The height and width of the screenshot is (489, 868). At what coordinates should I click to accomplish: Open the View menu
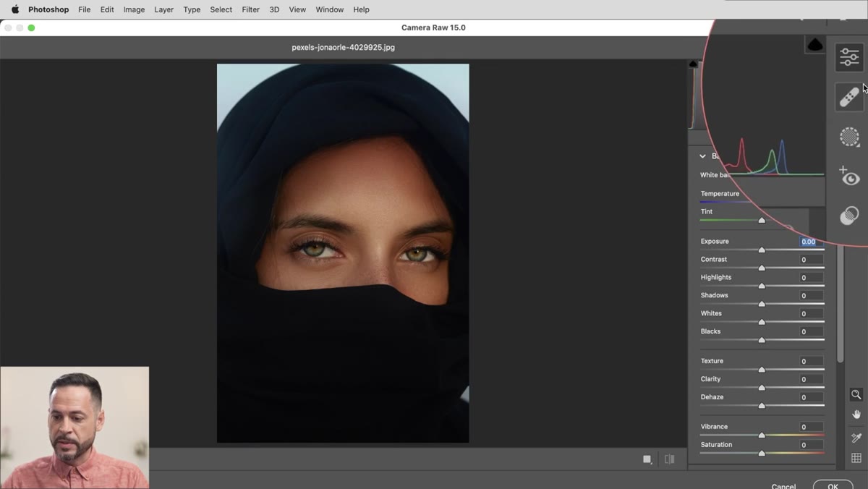297,9
